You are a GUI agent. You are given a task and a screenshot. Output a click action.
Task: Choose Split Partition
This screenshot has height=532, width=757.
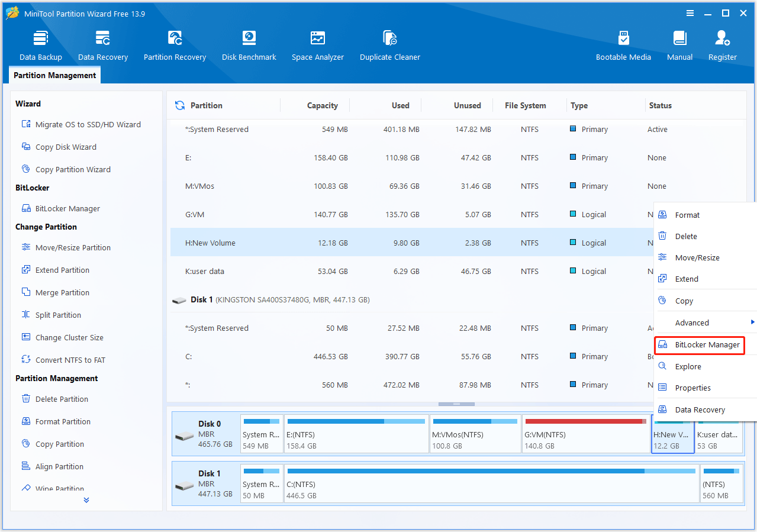point(51,315)
